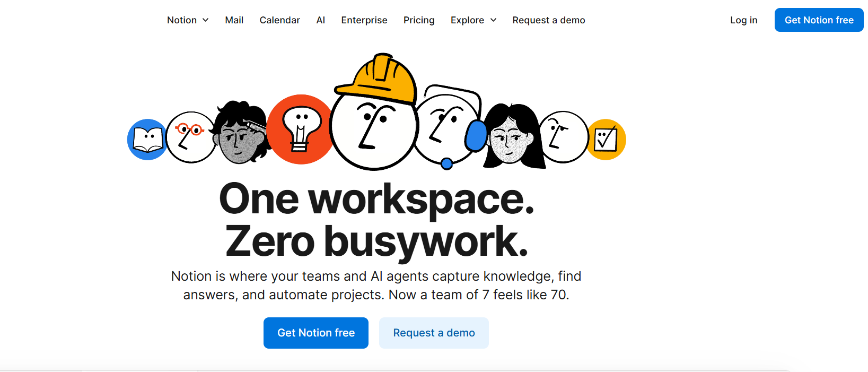The width and height of the screenshot is (868, 372).
Task: Click the orange lightbulb icon
Action: tap(300, 129)
